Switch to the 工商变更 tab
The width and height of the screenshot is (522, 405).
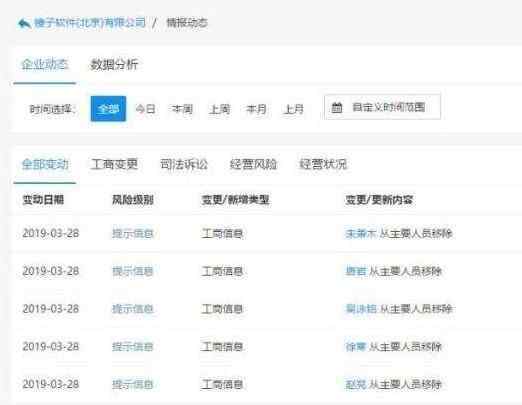click(x=114, y=164)
